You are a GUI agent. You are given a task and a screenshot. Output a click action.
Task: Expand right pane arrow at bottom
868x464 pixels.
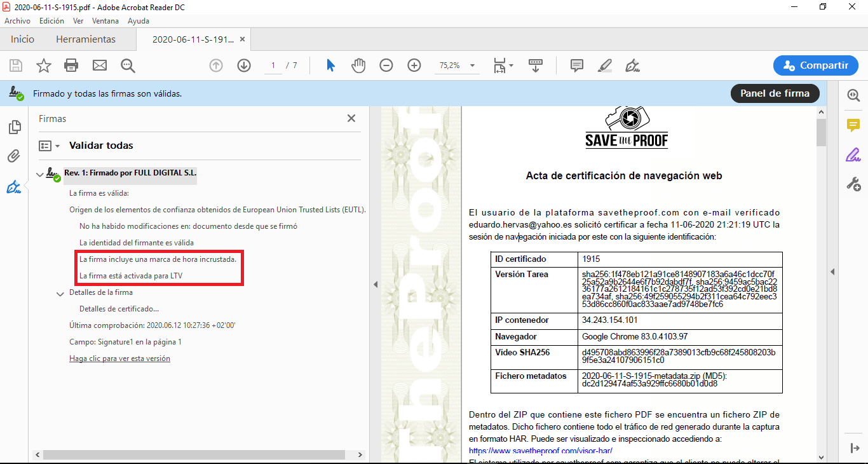click(855, 448)
